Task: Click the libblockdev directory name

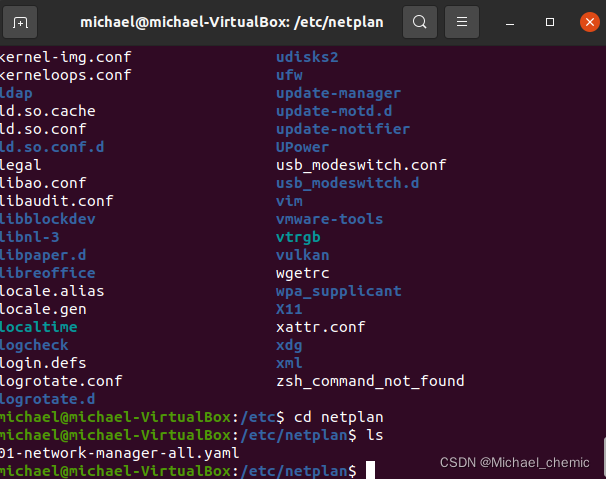Action: pyautogui.click(x=48, y=219)
